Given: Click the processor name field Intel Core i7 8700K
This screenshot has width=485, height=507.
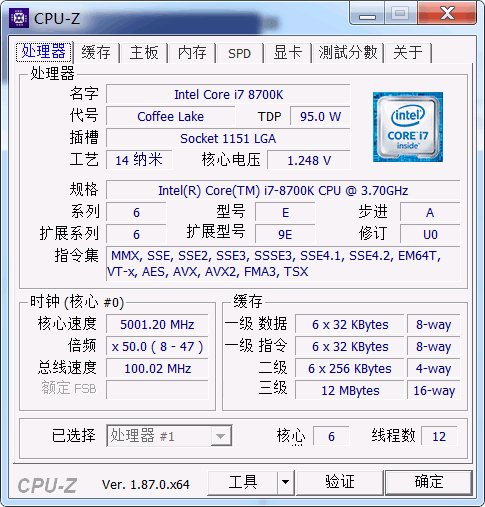Looking at the screenshot, I should click(228, 94).
